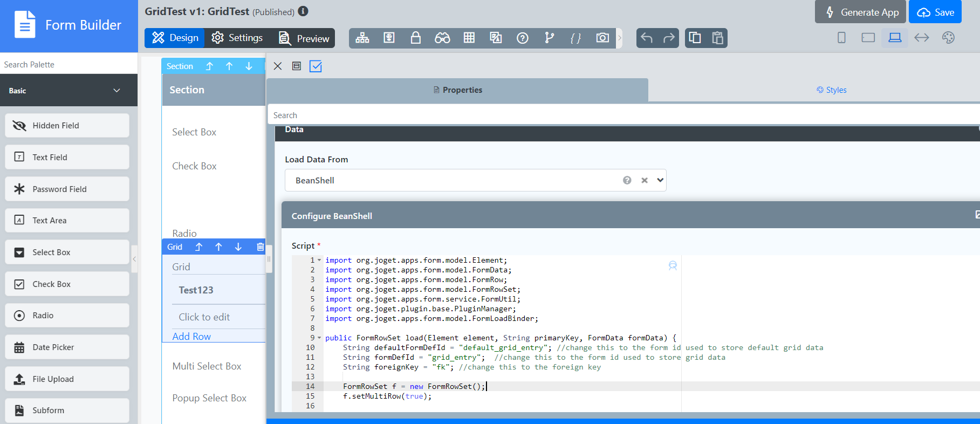The width and height of the screenshot is (980, 424).
Task: Click the undo arrow button
Action: 647,38
